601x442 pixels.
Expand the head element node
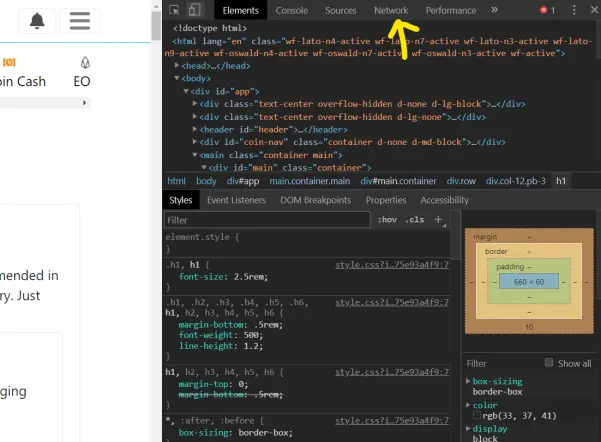177,66
